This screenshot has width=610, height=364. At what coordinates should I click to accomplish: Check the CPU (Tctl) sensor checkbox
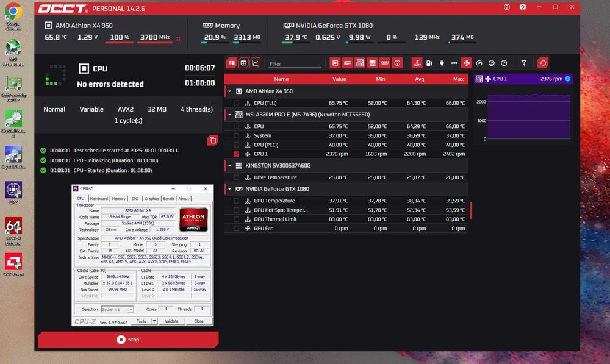[237, 103]
